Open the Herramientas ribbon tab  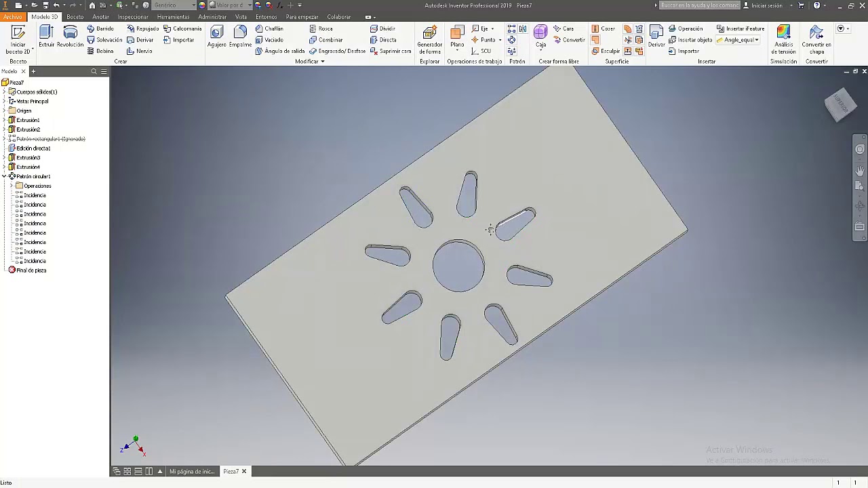click(x=173, y=17)
